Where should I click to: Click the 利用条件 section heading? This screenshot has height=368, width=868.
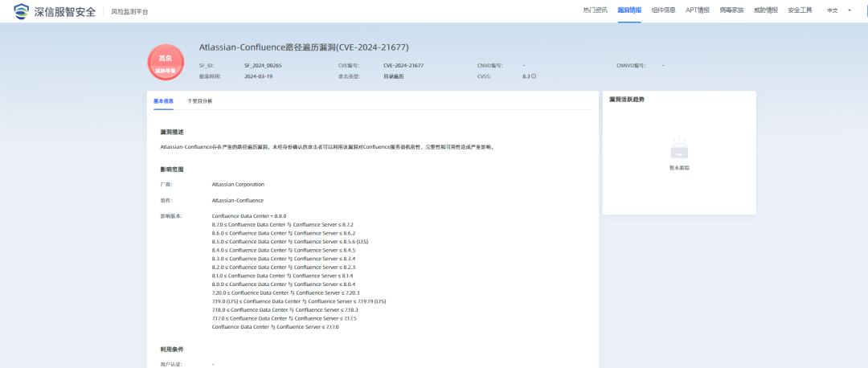click(x=172, y=350)
